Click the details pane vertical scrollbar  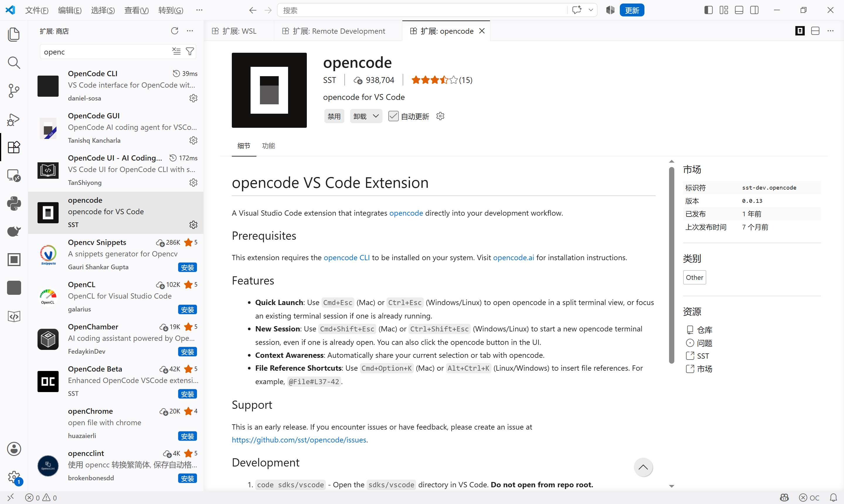point(671,265)
